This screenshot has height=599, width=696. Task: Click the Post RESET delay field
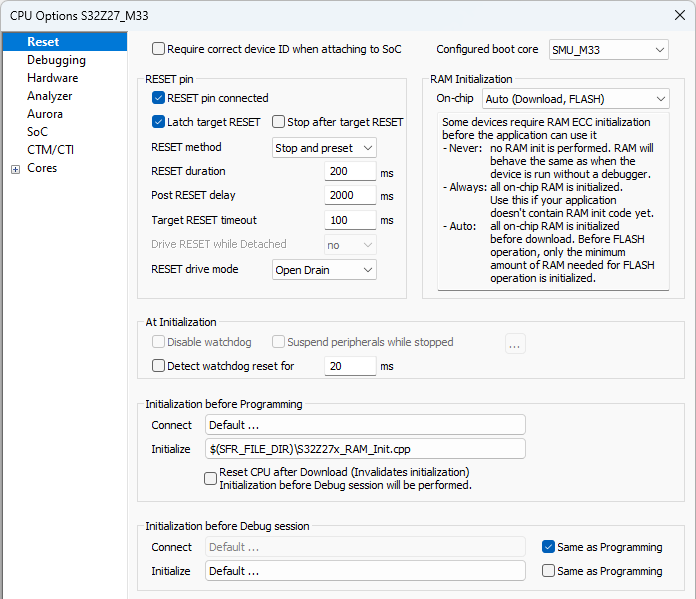click(350, 195)
